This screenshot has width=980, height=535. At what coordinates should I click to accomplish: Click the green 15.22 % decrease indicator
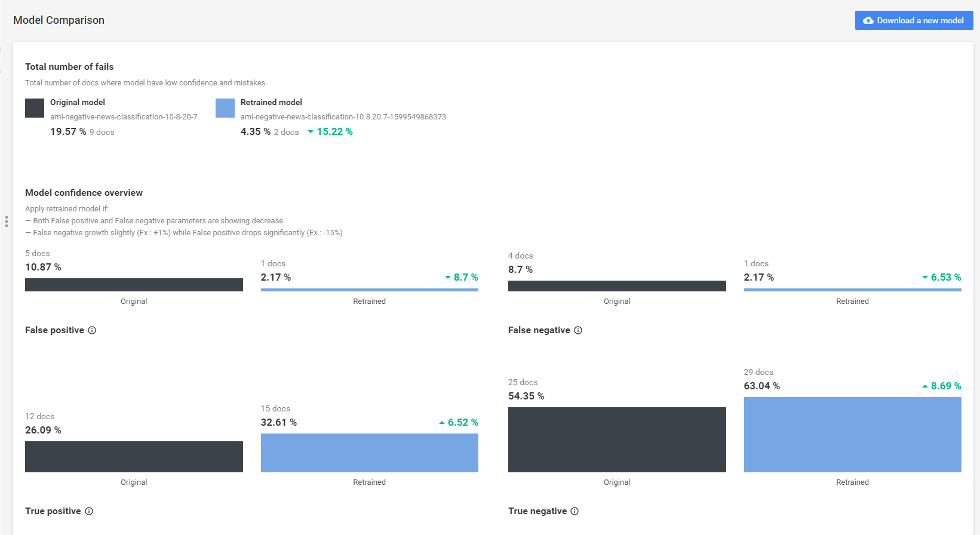330,131
